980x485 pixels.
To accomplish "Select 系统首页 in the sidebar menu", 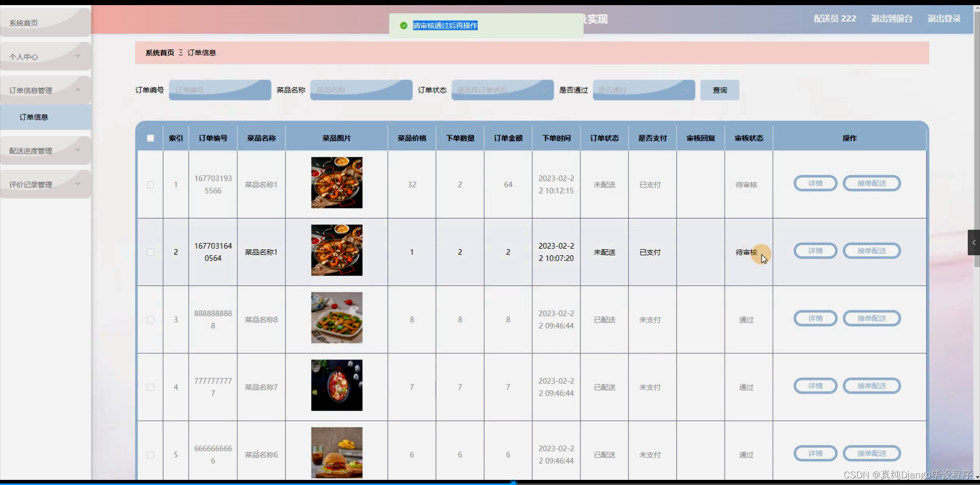I will point(23,22).
